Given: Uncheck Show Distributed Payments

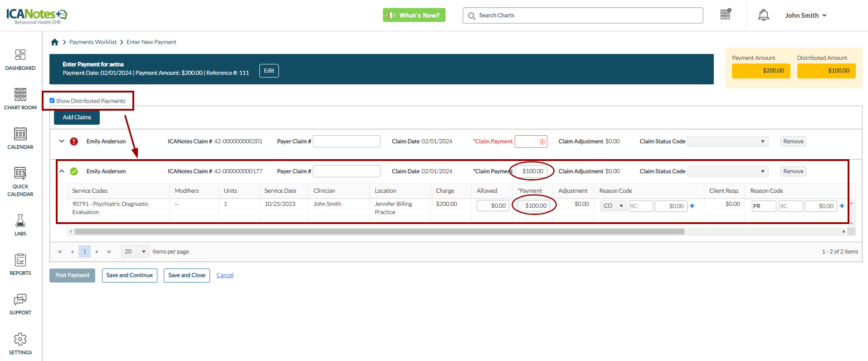Looking at the screenshot, I should pos(52,101).
